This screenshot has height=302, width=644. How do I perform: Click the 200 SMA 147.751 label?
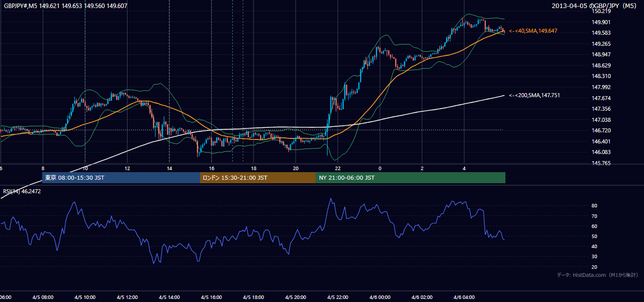(x=535, y=95)
